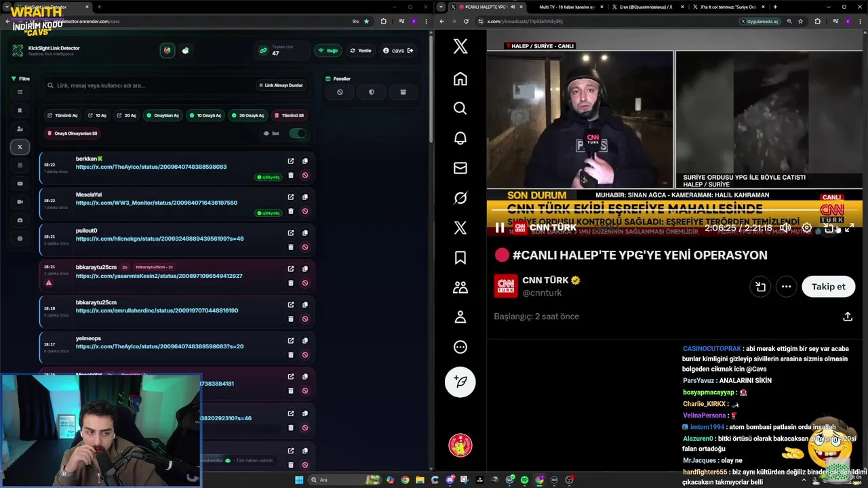The image size is (868, 488).
Task: Copy berkkan's link to clipboard
Action: pos(305,161)
